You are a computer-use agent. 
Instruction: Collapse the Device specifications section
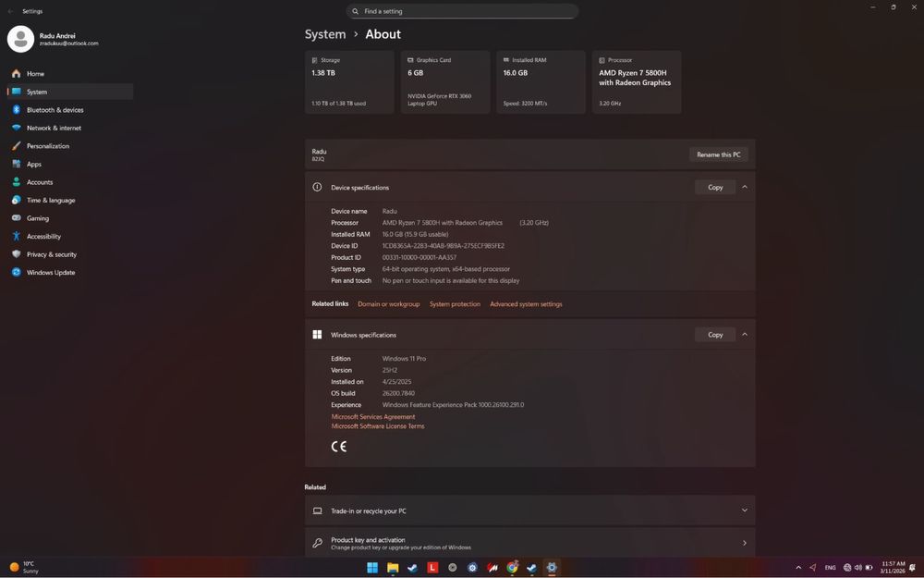click(x=745, y=187)
